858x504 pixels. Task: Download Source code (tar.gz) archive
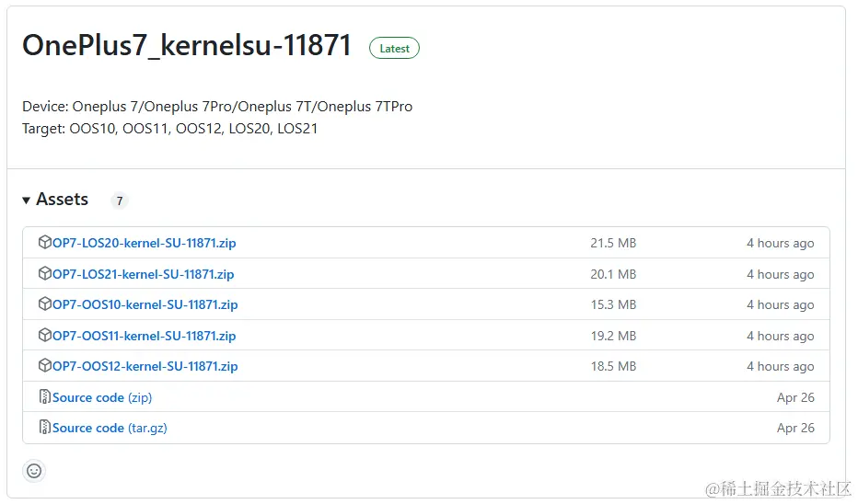[110, 428]
